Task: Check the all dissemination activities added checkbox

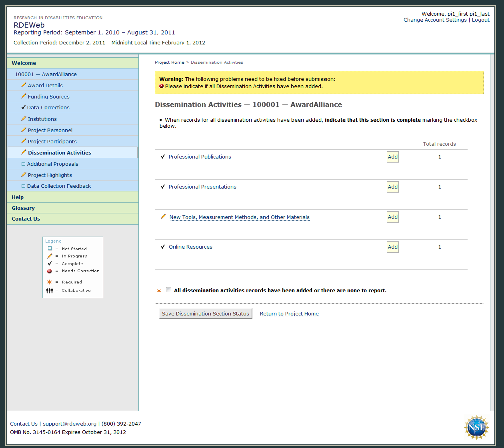Action: (168, 290)
